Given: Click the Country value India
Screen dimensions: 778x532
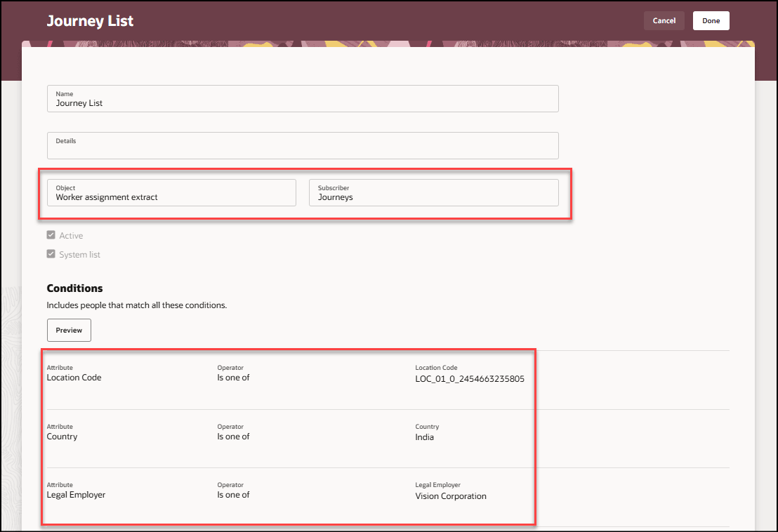Looking at the screenshot, I should [x=425, y=437].
